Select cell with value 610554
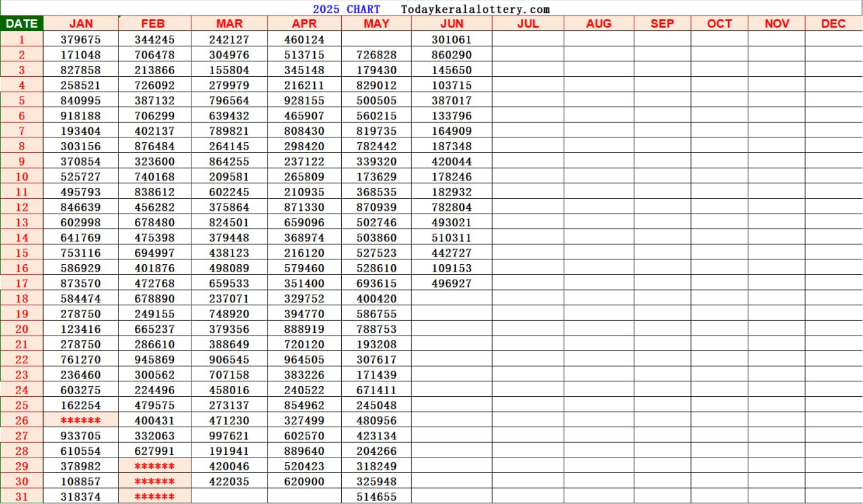 coord(81,451)
